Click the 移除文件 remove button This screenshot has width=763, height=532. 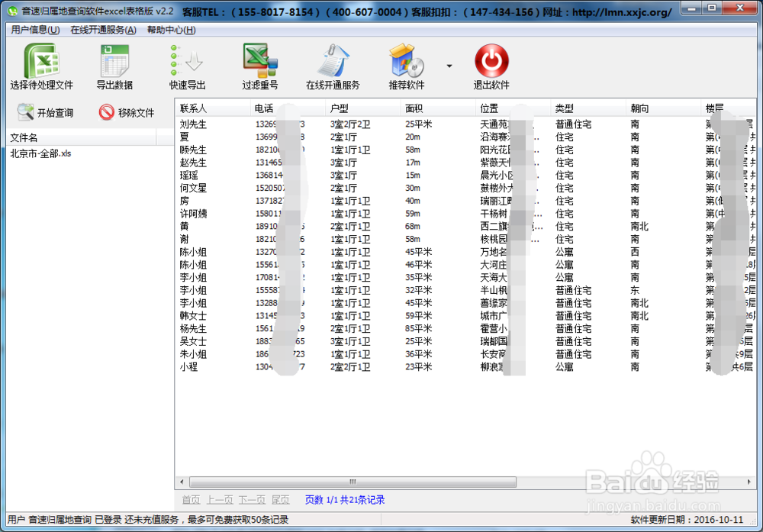coord(127,112)
